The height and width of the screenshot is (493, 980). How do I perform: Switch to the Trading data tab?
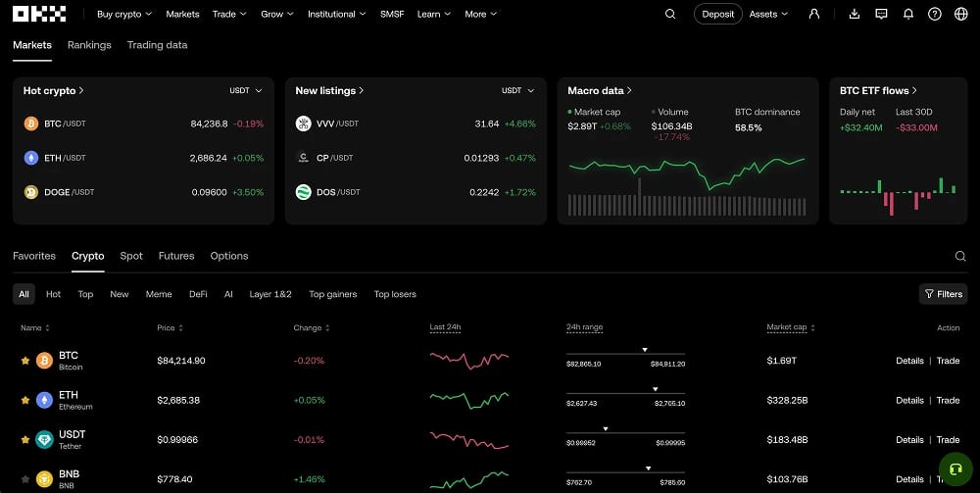(157, 45)
